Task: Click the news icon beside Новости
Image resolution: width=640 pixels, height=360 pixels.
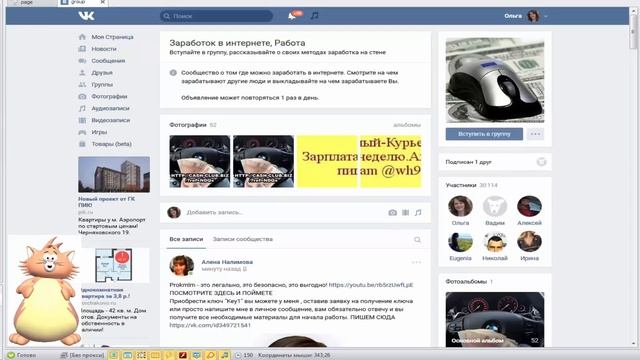Action: point(82,49)
